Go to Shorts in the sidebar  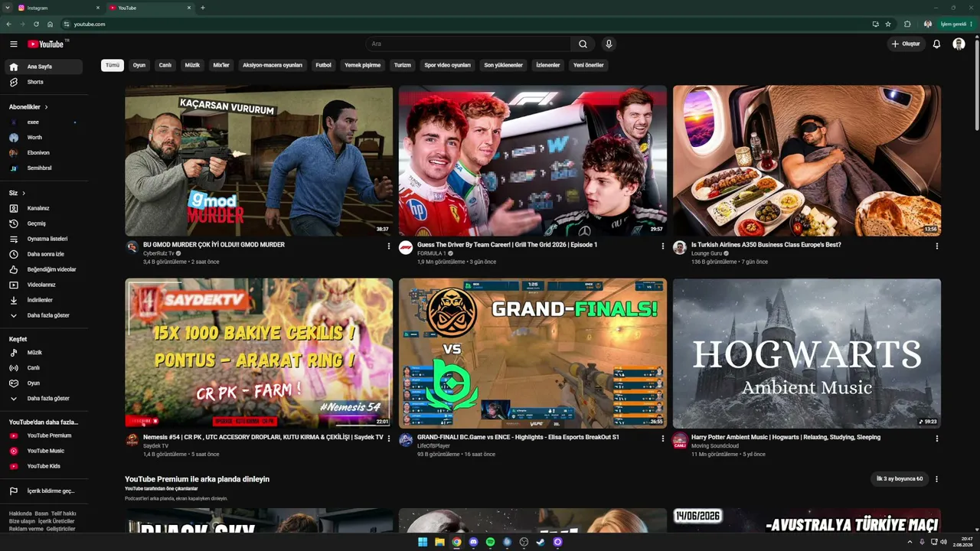(44, 82)
